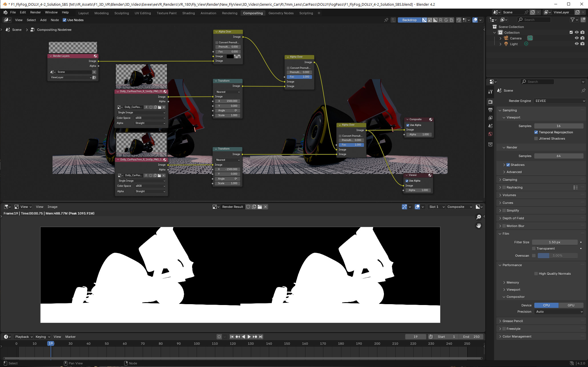The width and height of the screenshot is (588, 367).
Task: Open the Render Engine EEVEE dropdown
Action: point(560,101)
